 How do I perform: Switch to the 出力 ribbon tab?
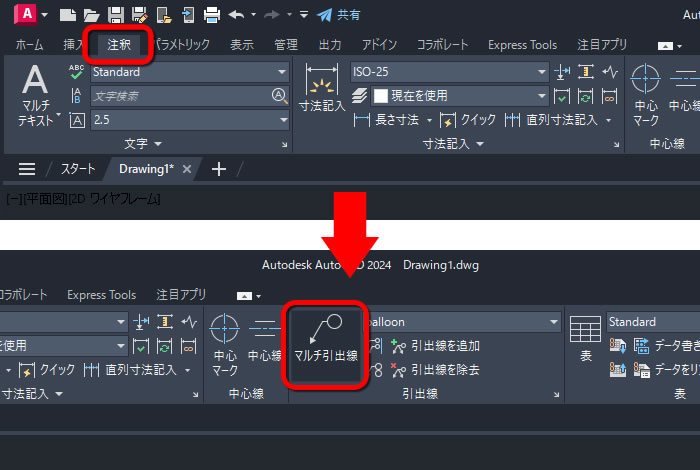click(330, 45)
